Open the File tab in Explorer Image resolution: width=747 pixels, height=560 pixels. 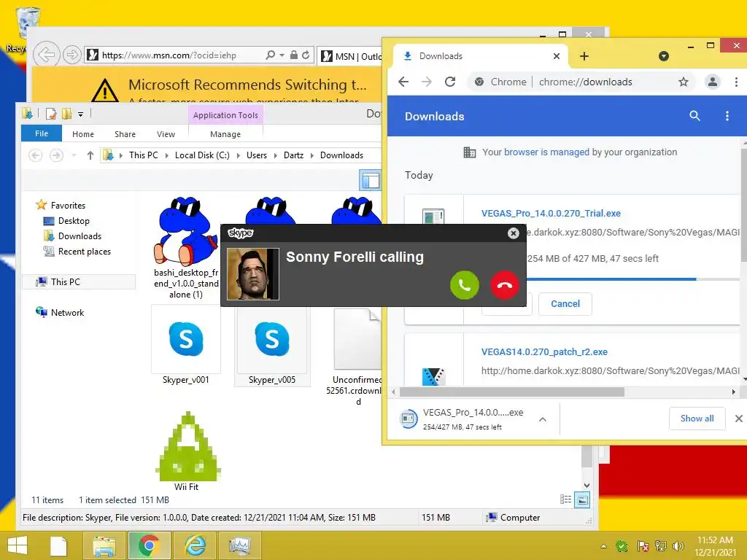click(42, 134)
